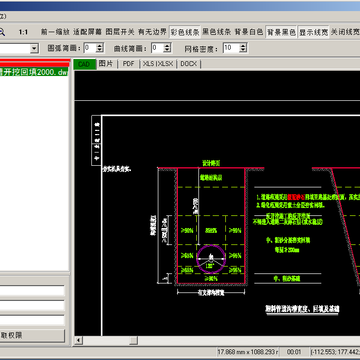
Task: Click the dimensions readout in status bar
Action: (248, 352)
